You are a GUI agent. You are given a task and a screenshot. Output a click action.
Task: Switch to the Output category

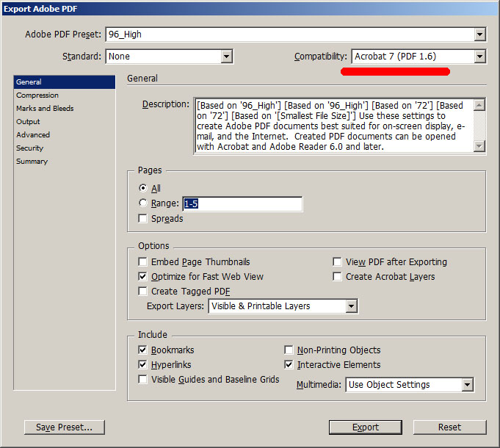tap(65, 122)
